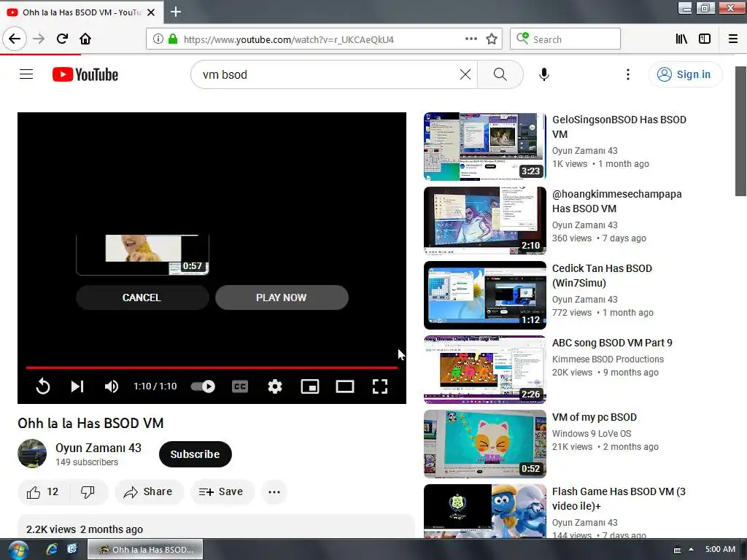Skip to the next video
The height and width of the screenshot is (560, 747).
[77, 386]
